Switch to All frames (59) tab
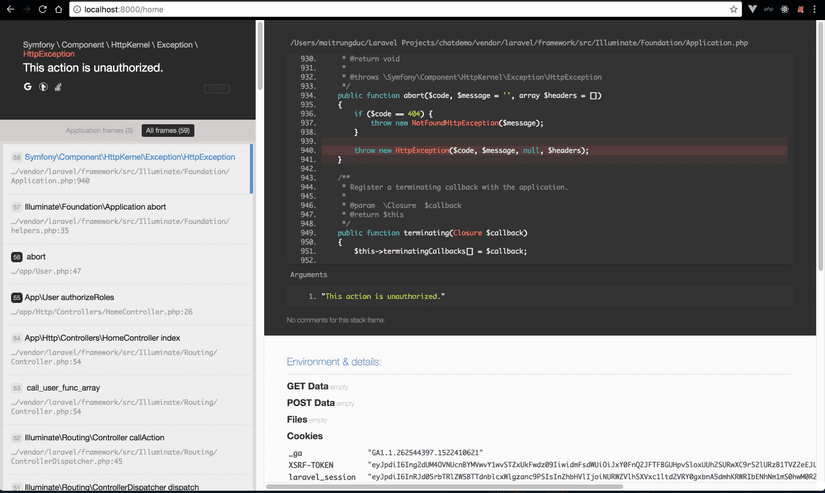The image size is (825, 493). coord(168,130)
